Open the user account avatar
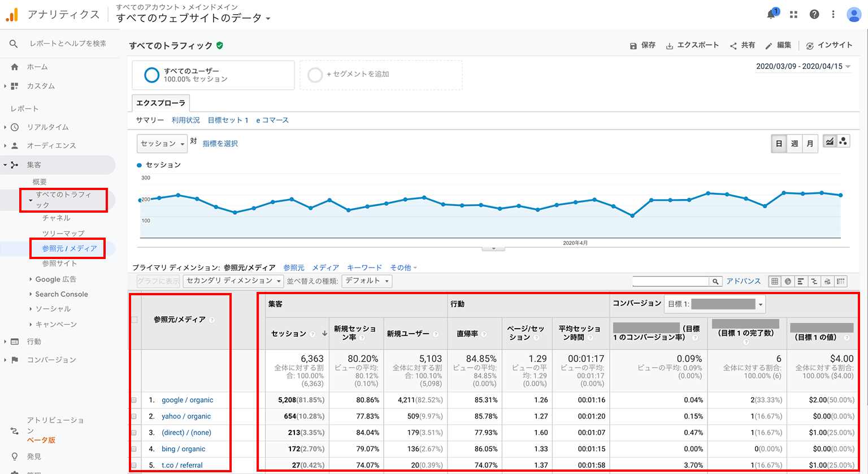The width and height of the screenshot is (868, 474). 854,15
